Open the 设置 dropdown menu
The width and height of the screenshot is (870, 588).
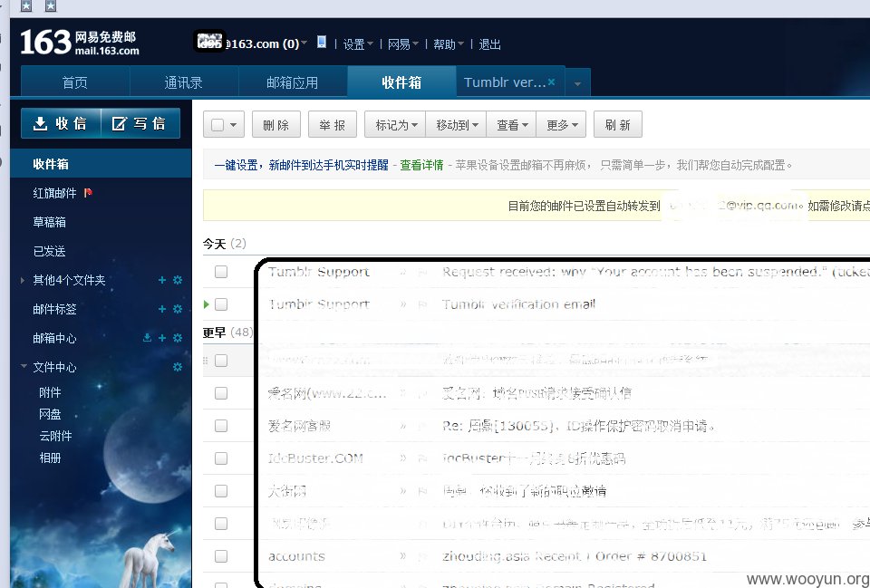(x=359, y=44)
